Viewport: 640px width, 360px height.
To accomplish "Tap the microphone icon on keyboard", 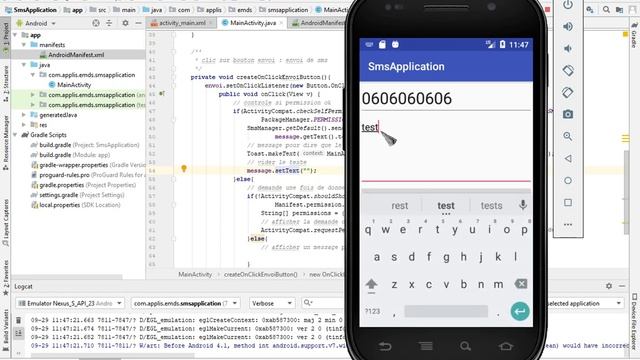I will click(523, 205).
